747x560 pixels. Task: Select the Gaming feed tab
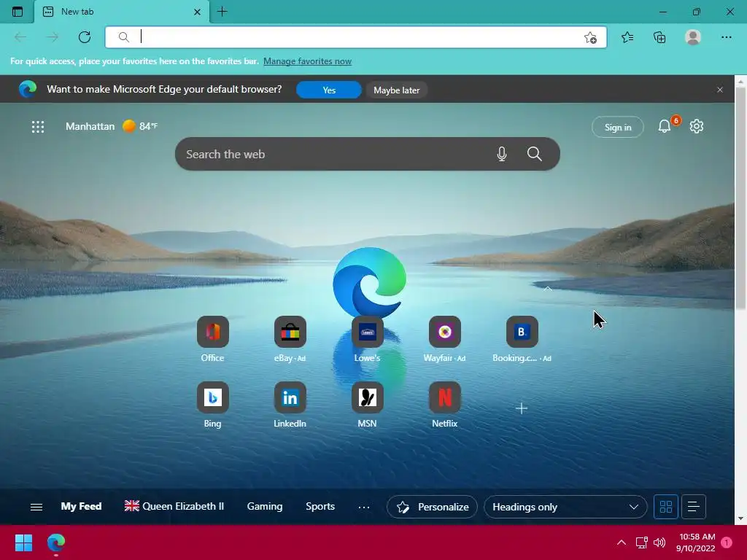264,506
